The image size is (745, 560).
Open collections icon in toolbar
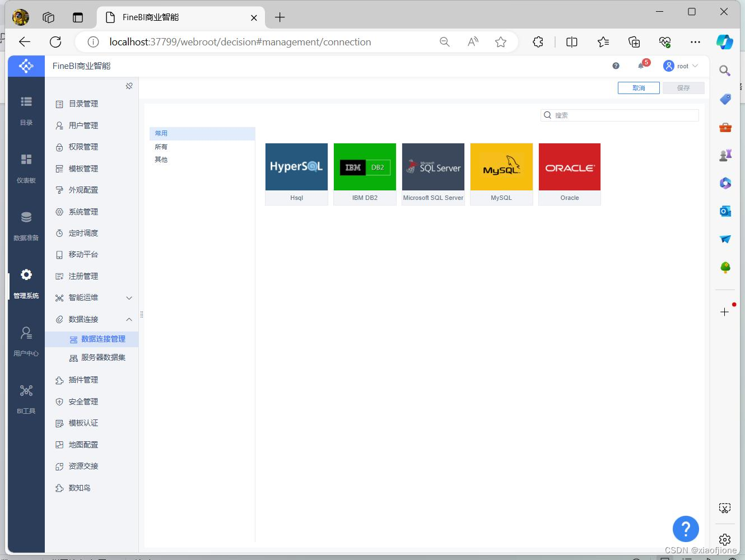(634, 42)
